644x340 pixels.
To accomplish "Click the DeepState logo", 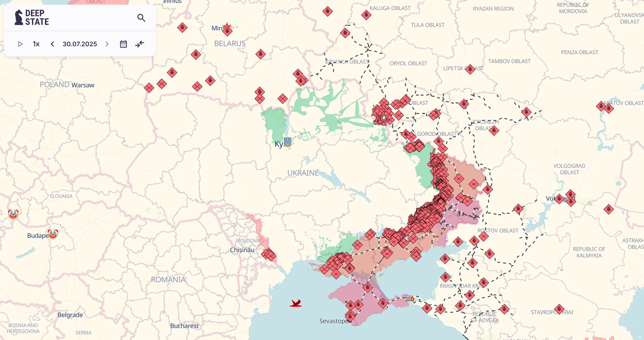I will pos(32,18).
